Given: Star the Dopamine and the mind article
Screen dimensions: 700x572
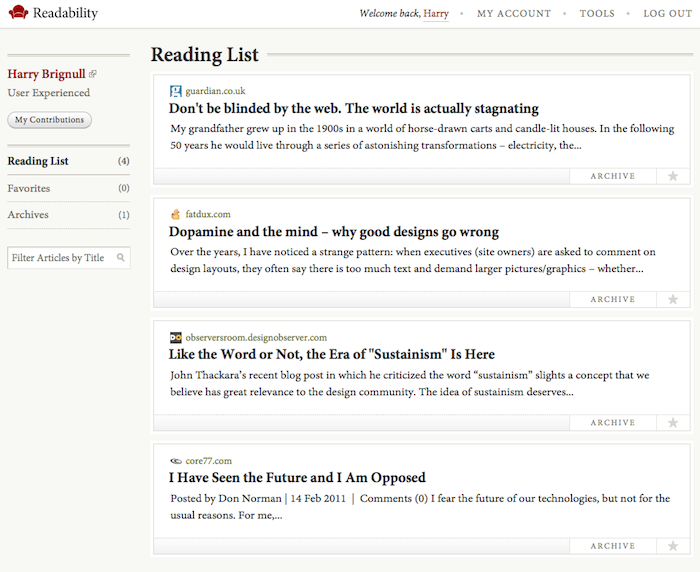Looking at the screenshot, I should (x=673, y=299).
